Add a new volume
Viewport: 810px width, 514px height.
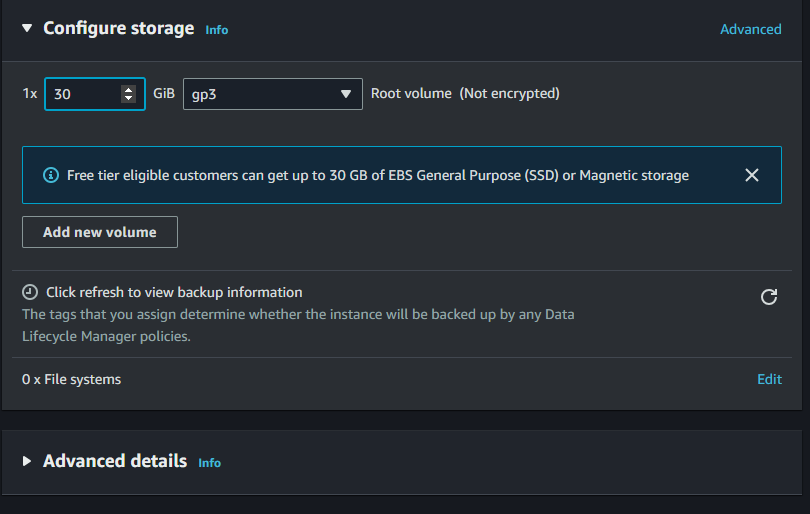tap(100, 232)
